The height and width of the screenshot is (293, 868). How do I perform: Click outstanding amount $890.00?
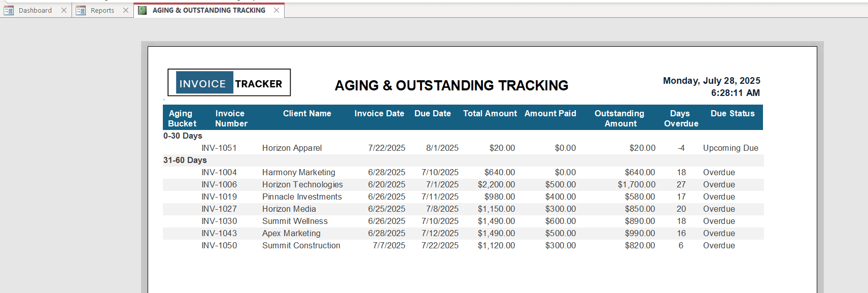[x=640, y=221]
